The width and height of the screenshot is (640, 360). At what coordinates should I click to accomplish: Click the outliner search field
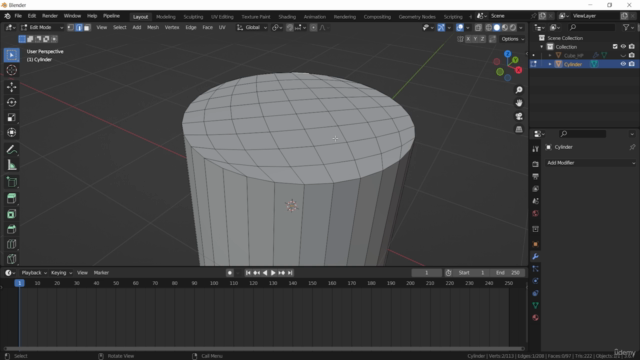[x=591, y=27]
